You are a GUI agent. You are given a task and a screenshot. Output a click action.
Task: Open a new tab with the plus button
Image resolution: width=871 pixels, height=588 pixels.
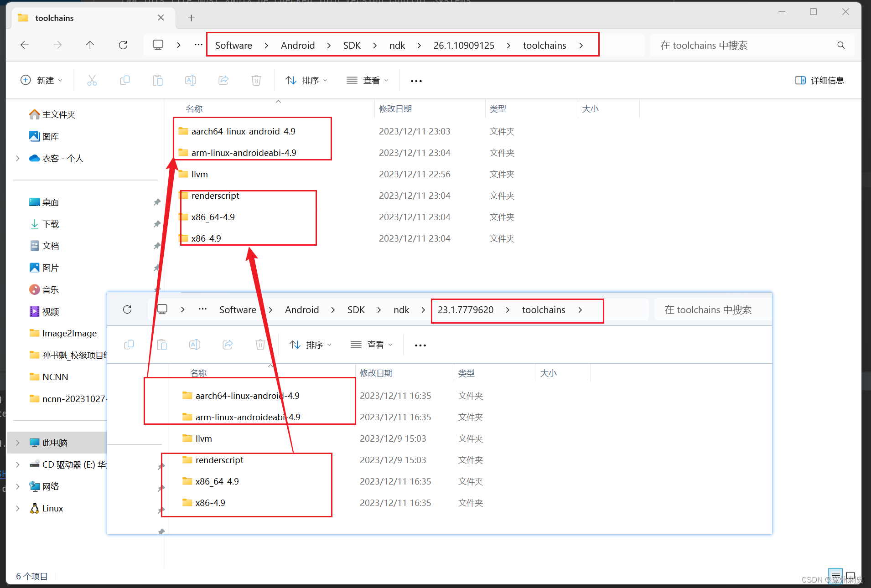[192, 18]
